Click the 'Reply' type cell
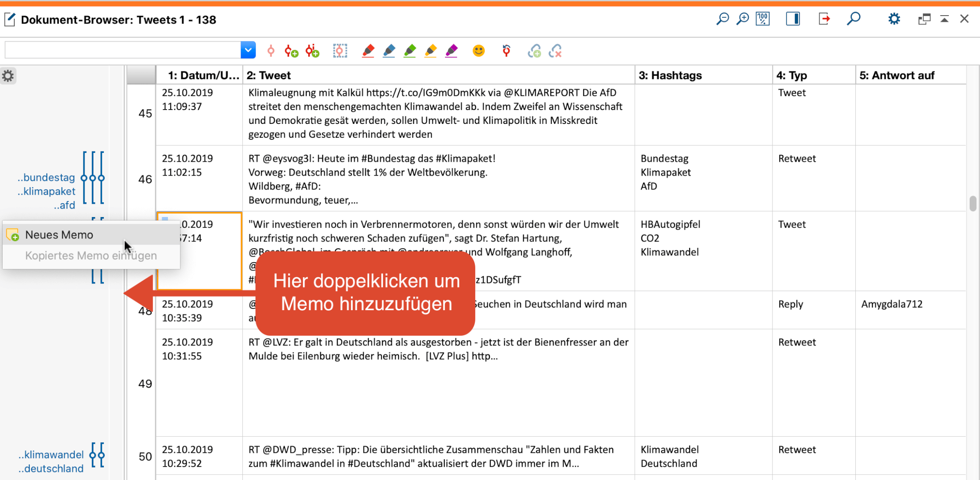The height and width of the screenshot is (480, 980). point(814,311)
